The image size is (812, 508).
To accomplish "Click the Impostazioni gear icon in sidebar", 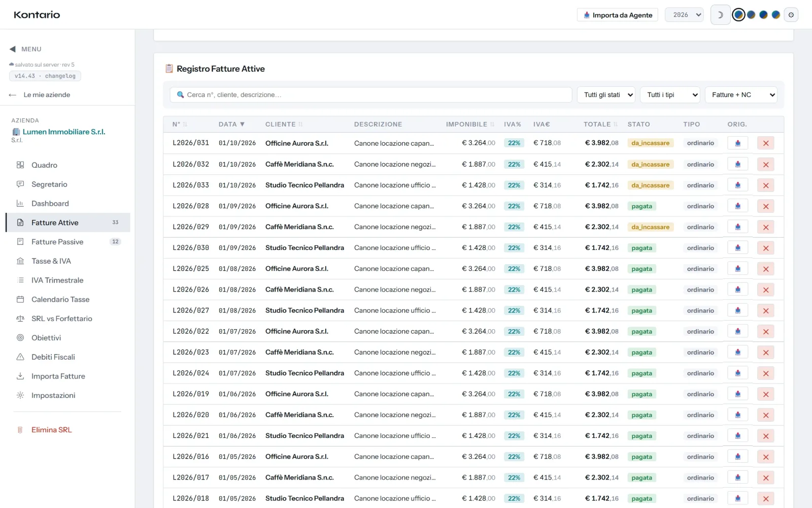I will pos(20,395).
